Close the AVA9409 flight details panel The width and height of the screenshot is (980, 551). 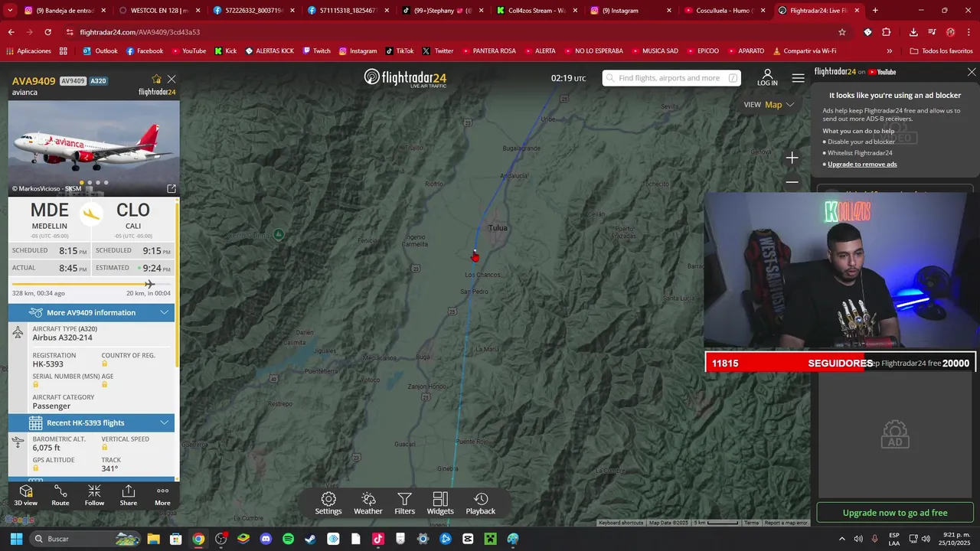(x=171, y=79)
